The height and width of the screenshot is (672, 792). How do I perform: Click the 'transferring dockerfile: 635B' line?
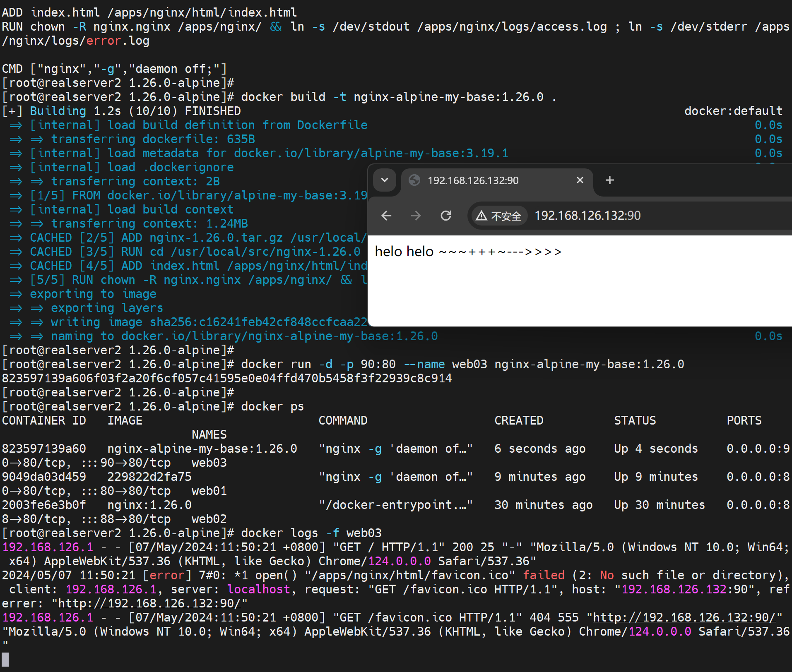(x=153, y=139)
